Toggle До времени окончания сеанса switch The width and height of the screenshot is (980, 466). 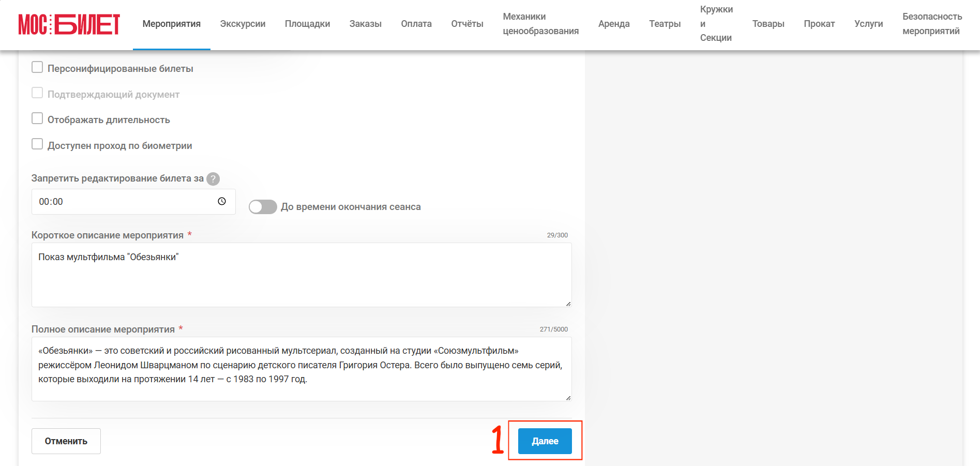[263, 207]
